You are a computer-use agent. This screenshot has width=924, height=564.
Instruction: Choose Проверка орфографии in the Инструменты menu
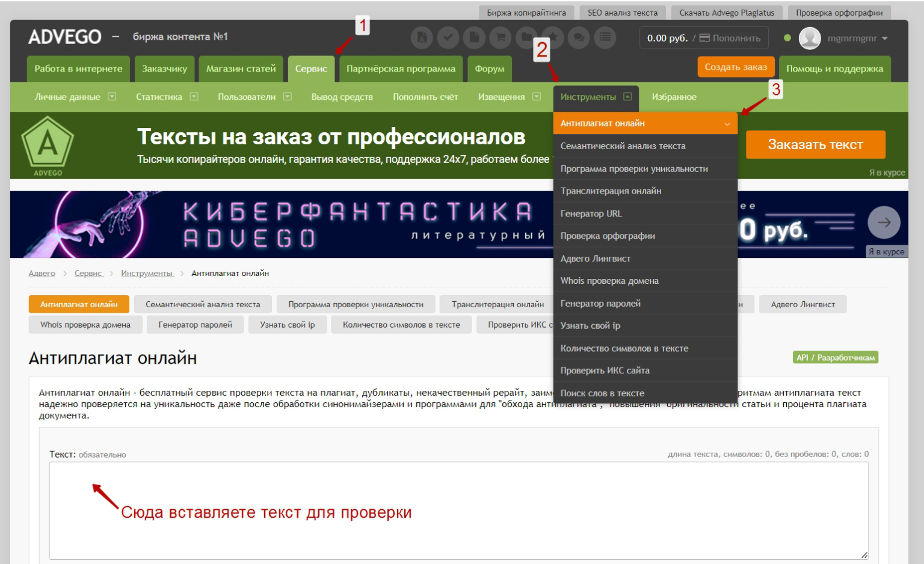coord(608,236)
